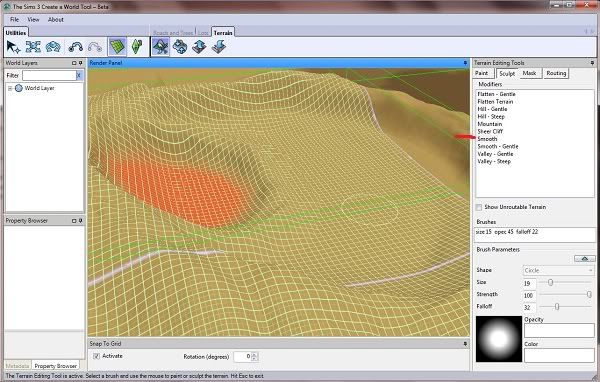The width and height of the screenshot is (600, 382).
Task: Click the rotate camera toolbar icon
Action: [53, 47]
